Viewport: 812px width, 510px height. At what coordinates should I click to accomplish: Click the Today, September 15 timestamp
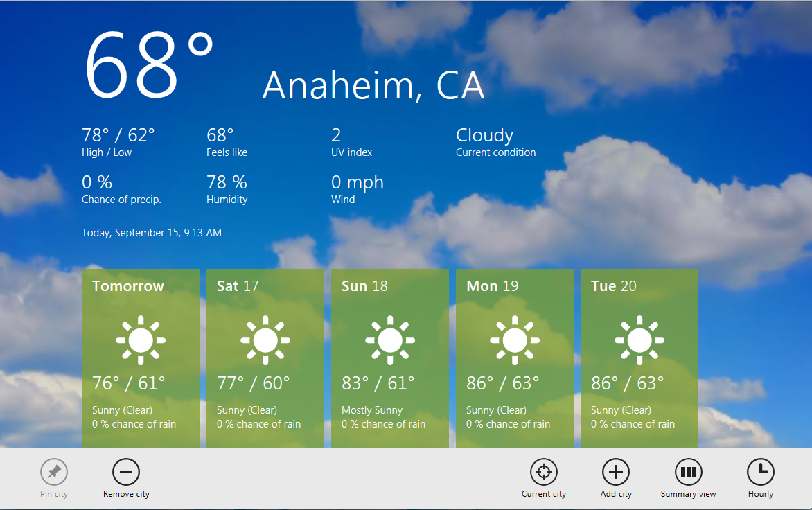(152, 233)
